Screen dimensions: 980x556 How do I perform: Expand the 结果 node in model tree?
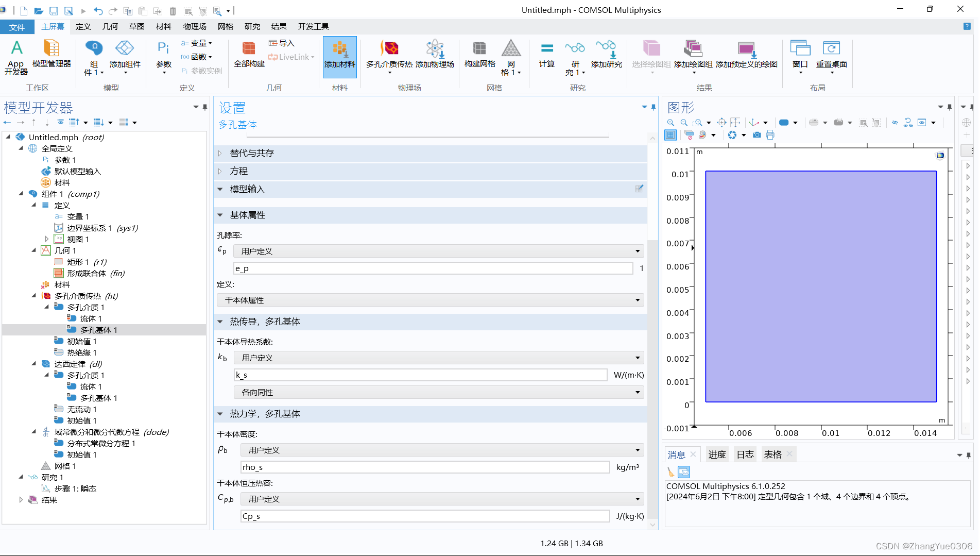tap(21, 500)
